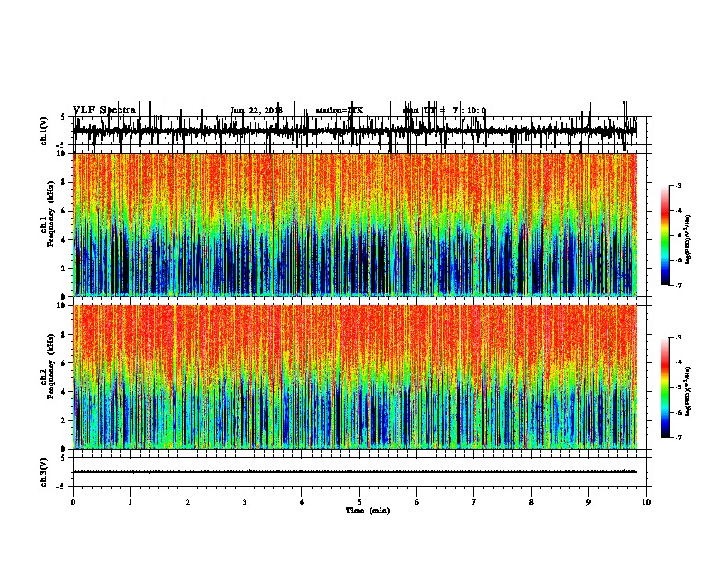Click the '6' kHz tick of ch.1 spectrogram
The image size is (728, 563).
64,211
